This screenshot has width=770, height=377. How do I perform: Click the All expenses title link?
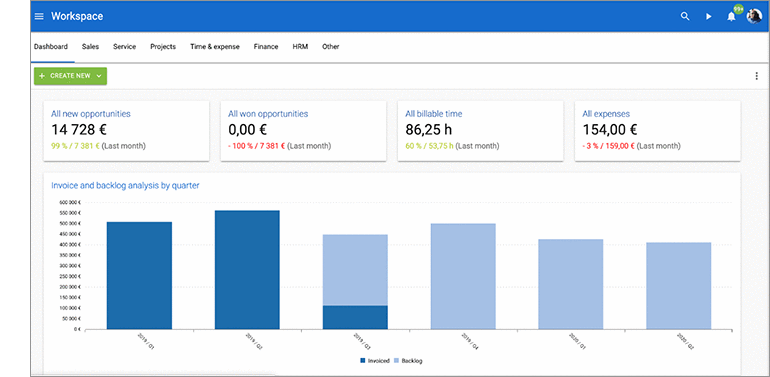click(606, 114)
